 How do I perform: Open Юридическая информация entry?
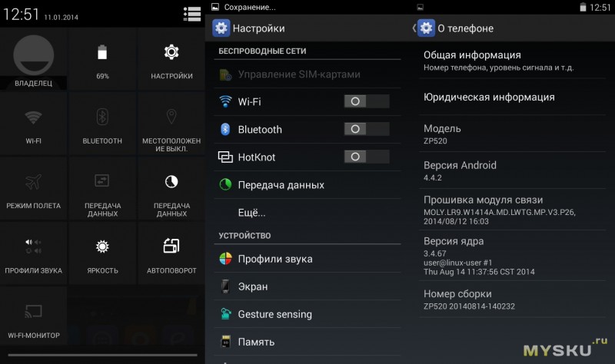tap(512, 97)
